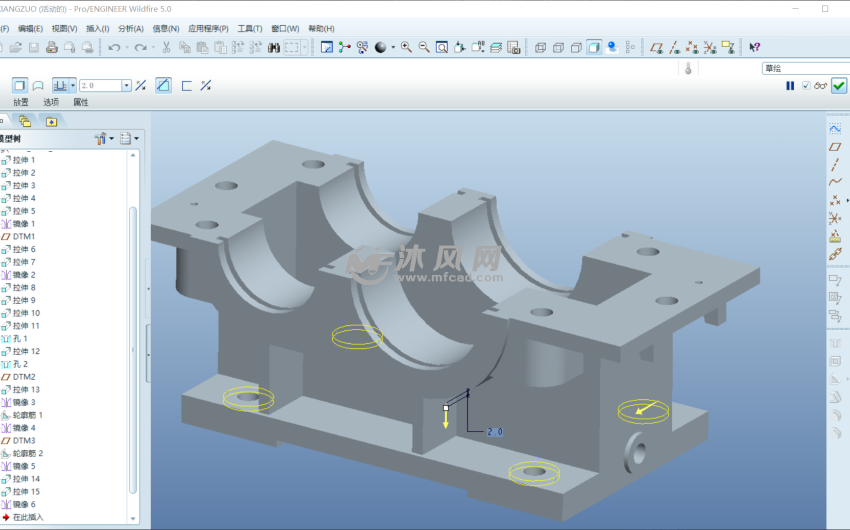Open the depth value 2.0 dropdown
Viewport: 850px width, 530px height.
pos(127,86)
